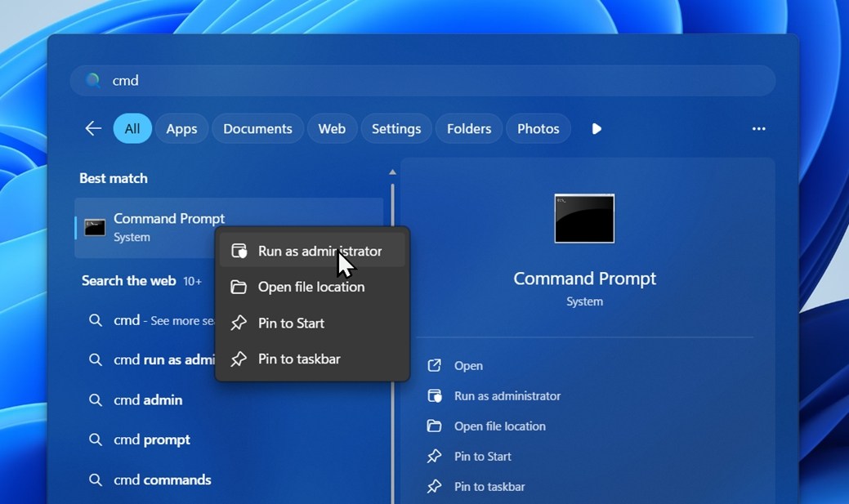Click the Command Prompt title in the preview pane
The image size is (849, 504).
585,279
